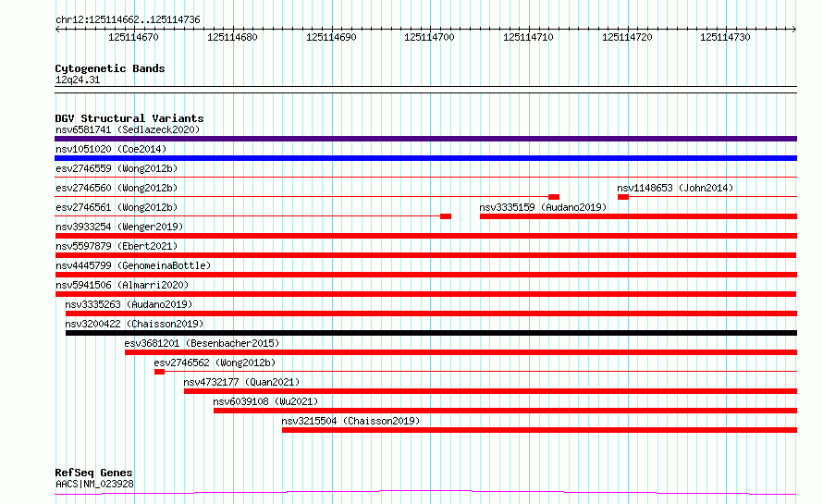Click the small red esv2746561 end block

coord(446,216)
